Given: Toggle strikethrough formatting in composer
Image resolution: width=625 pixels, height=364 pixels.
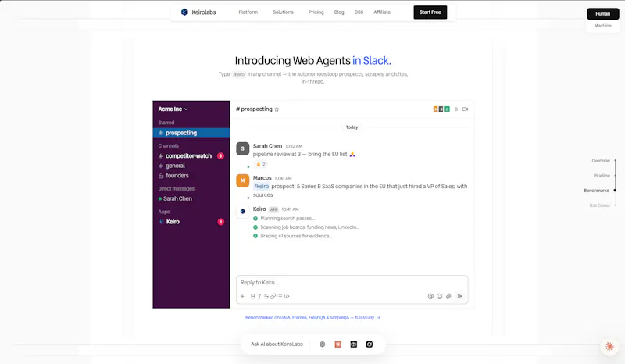Looking at the screenshot, I should [x=266, y=296].
